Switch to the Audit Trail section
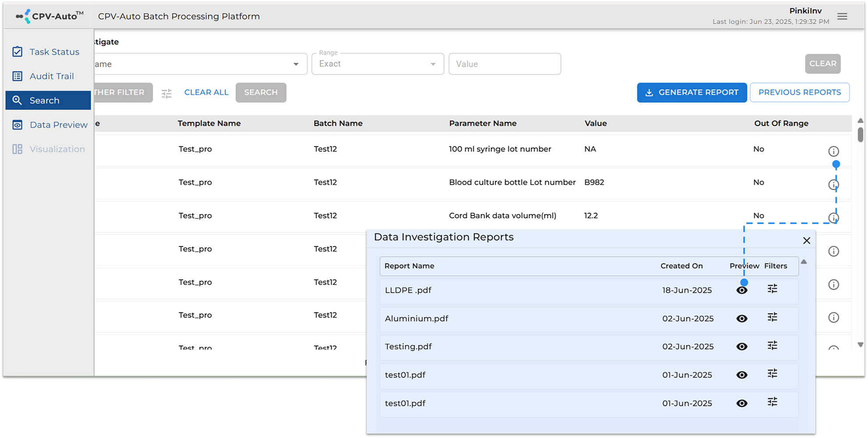Screen dimensions: 868x438 [51, 76]
